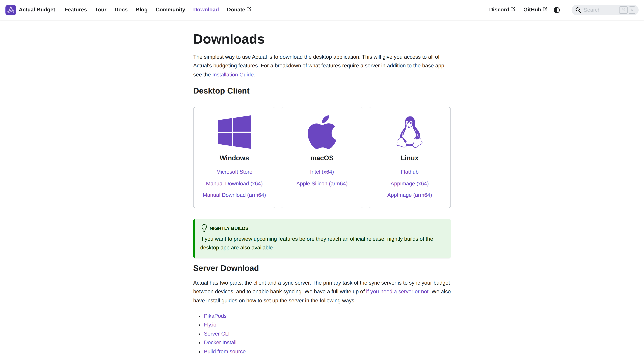Click the Apple logo icon

pos(322,132)
